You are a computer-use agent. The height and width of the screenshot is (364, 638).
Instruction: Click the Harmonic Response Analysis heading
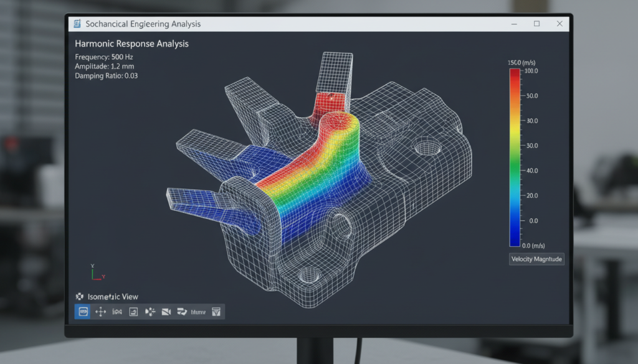coord(131,44)
